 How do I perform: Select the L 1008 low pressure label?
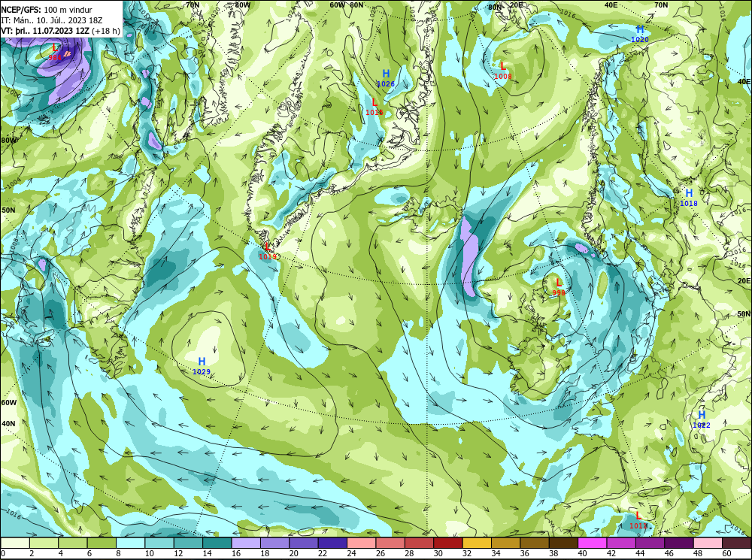tap(503, 71)
